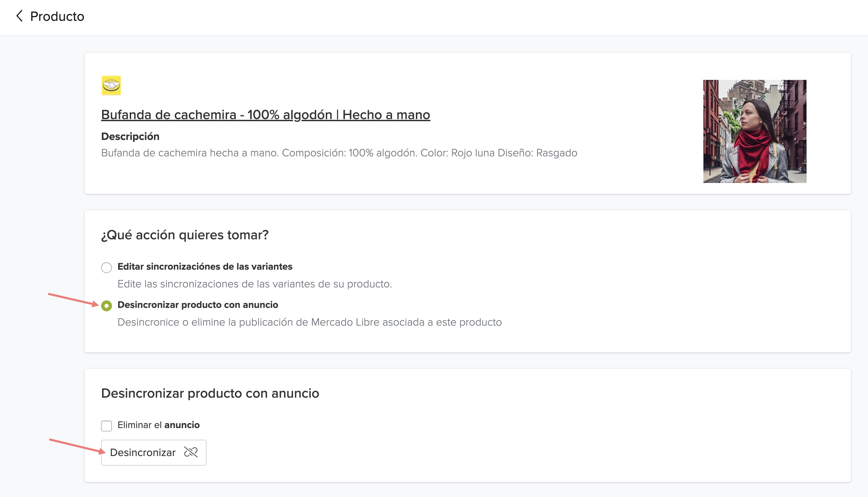Click the broken chain unlink icon
The width and height of the screenshot is (868, 497).
pos(191,452)
